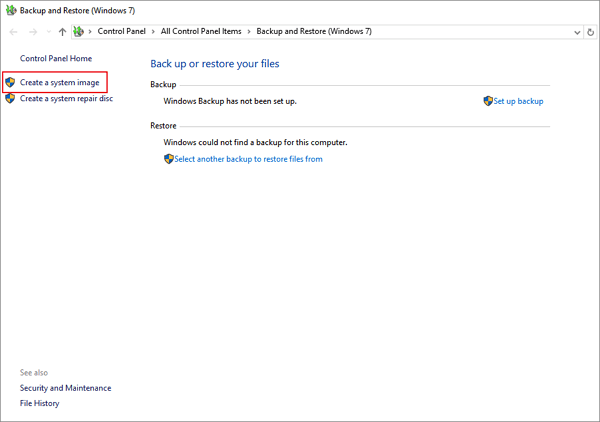Expand the chevron before Control Panel breadcrumb

point(90,32)
